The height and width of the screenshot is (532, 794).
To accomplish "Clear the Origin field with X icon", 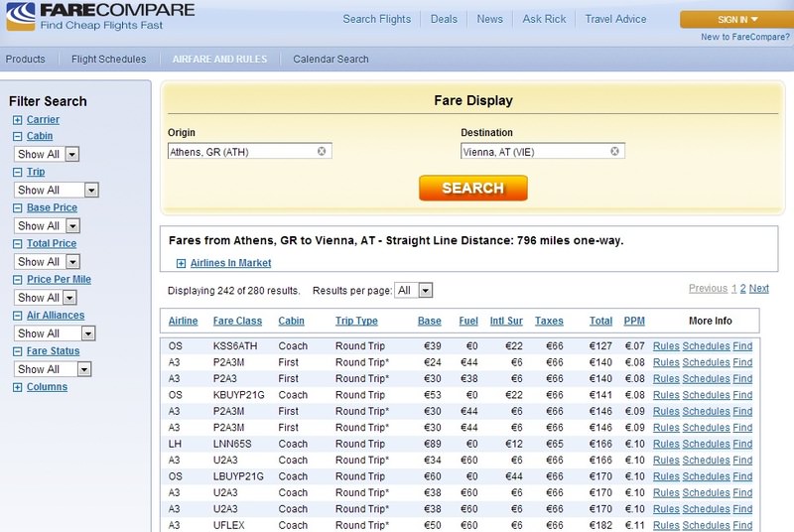I will (x=322, y=151).
